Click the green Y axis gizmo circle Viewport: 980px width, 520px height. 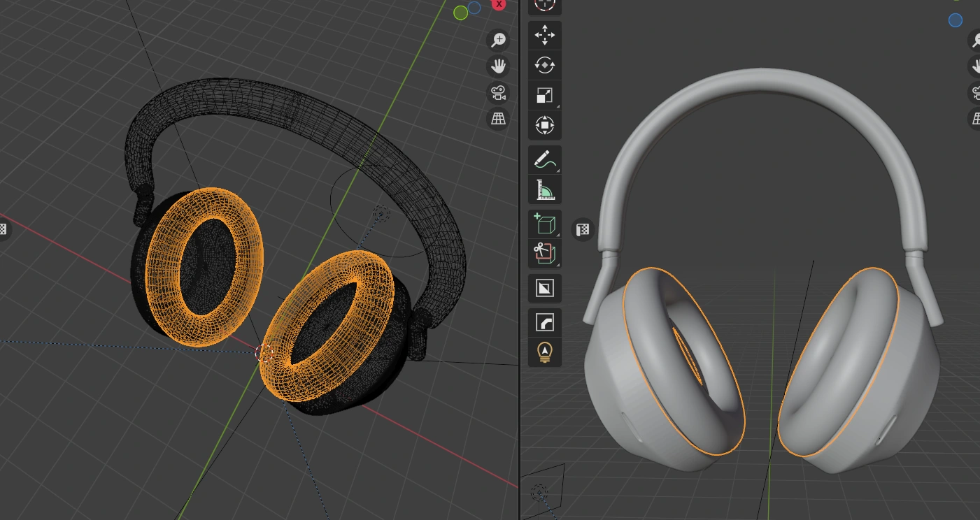[x=460, y=13]
